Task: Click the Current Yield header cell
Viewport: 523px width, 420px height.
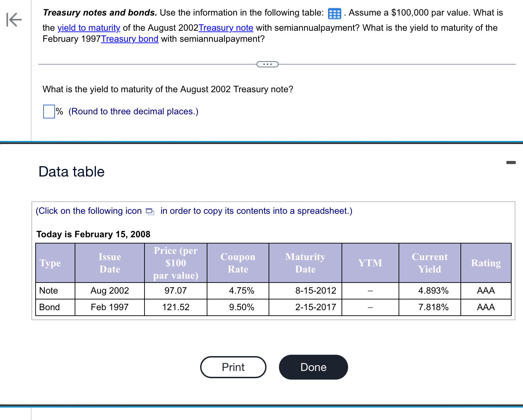Action: pyautogui.click(x=430, y=263)
